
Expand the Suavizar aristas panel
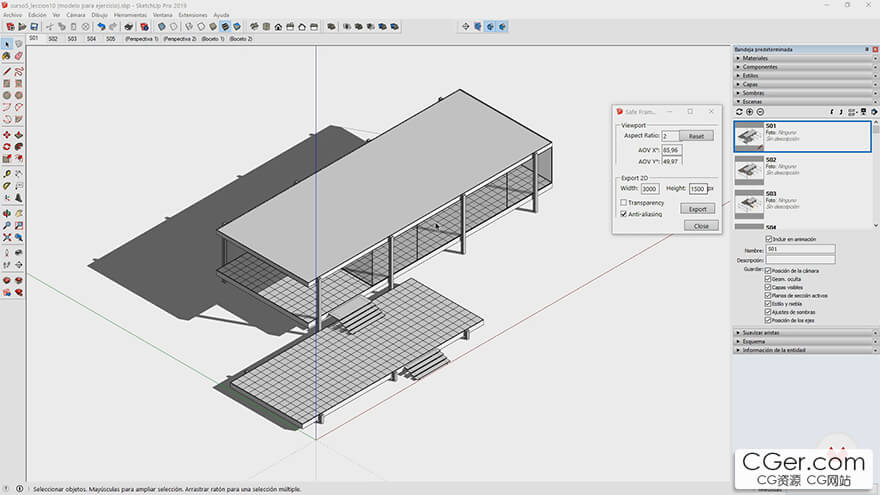click(805, 333)
